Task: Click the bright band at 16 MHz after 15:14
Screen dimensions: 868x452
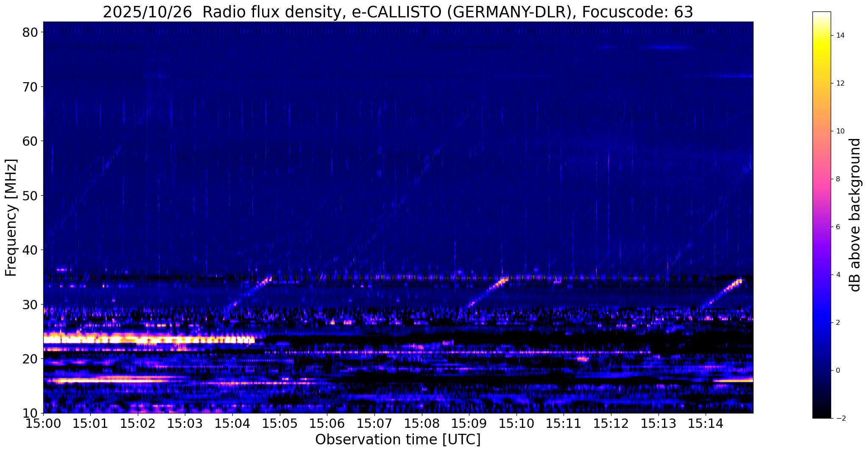Action: point(733,380)
